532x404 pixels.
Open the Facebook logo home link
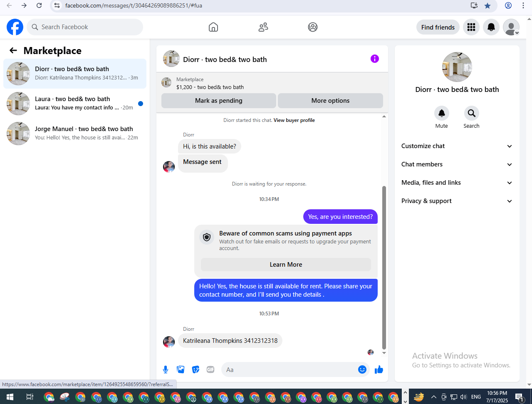tap(15, 27)
